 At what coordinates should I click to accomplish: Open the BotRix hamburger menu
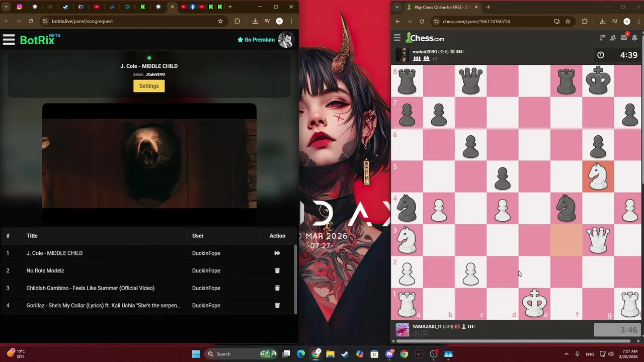click(9, 40)
